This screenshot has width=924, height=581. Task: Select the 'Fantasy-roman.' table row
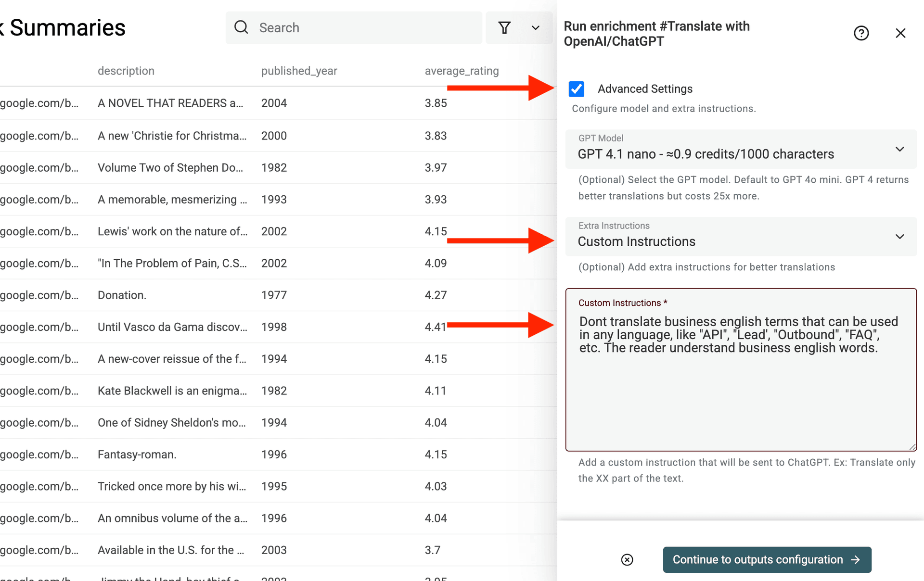pos(137,455)
